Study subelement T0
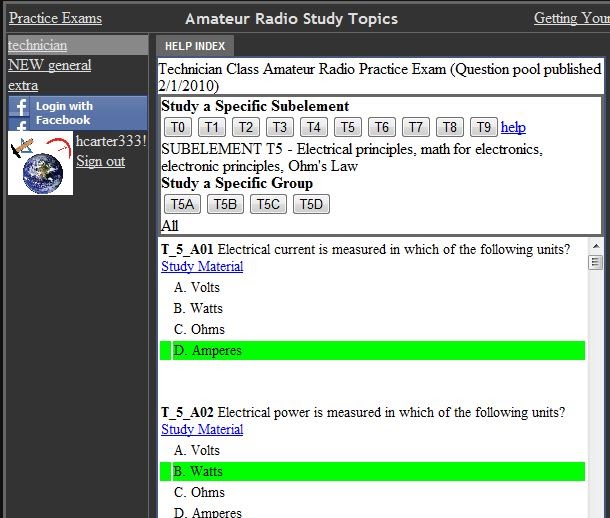The width and height of the screenshot is (610, 518). tap(178, 127)
